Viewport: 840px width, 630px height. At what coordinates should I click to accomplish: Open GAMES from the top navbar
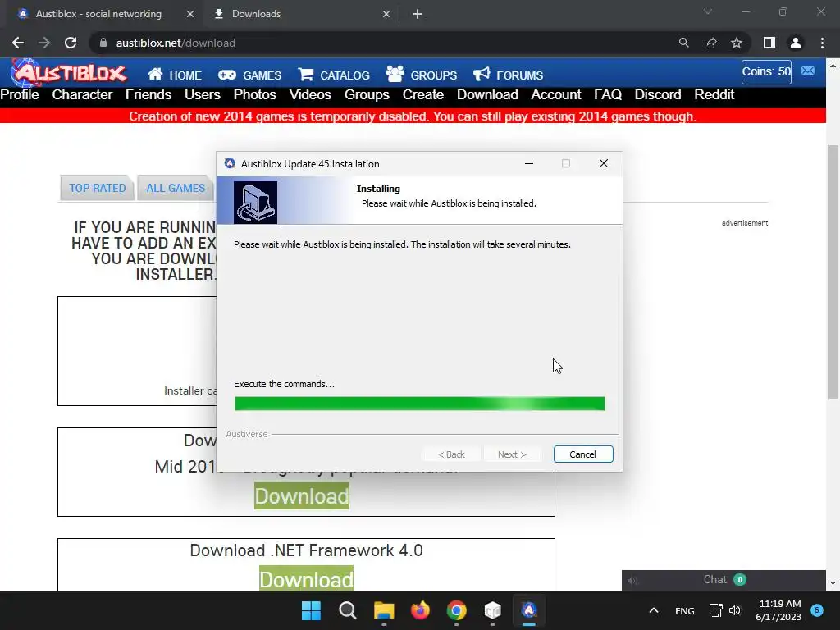[249, 75]
